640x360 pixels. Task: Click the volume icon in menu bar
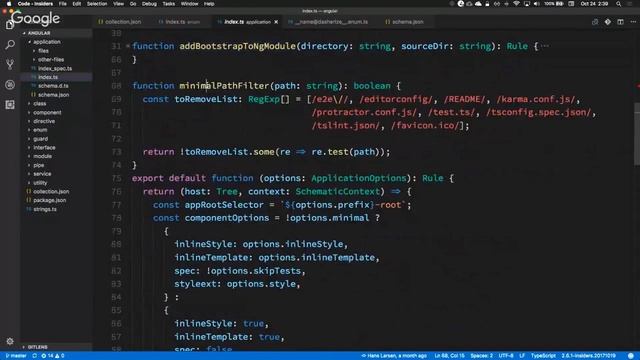point(537,4)
